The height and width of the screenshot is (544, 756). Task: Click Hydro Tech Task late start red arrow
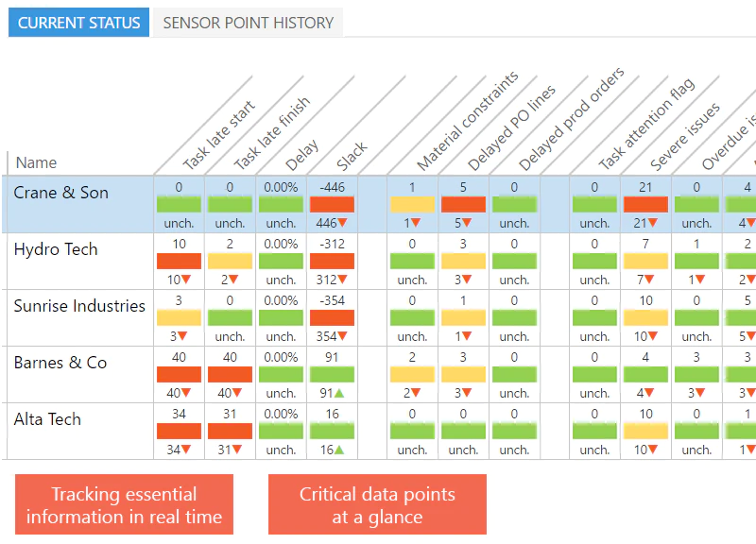pos(185,280)
